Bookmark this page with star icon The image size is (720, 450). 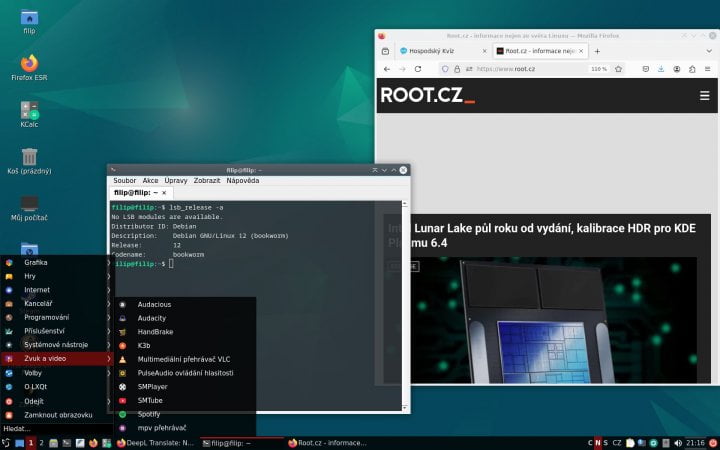pos(619,69)
